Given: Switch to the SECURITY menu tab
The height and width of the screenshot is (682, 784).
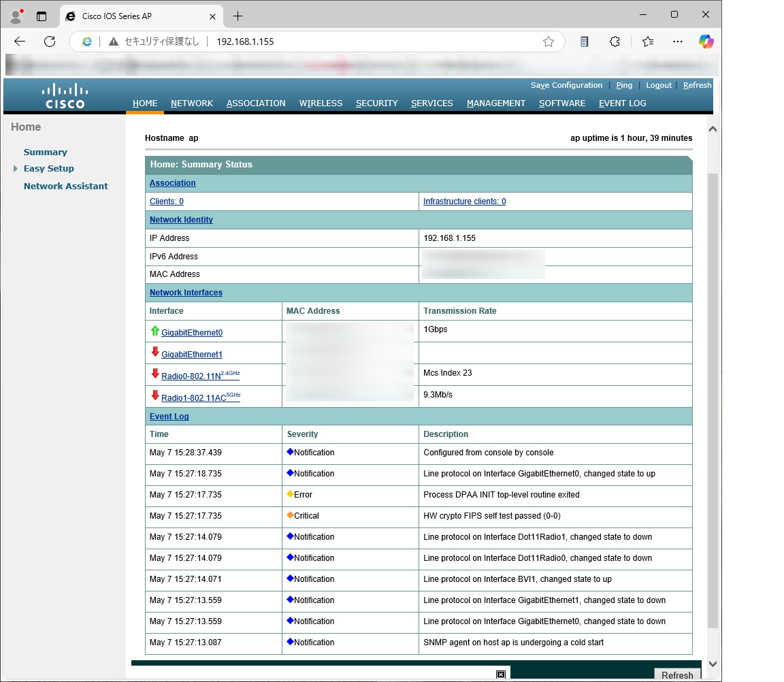Looking at the screenshot, I should [x=376, y=103].
